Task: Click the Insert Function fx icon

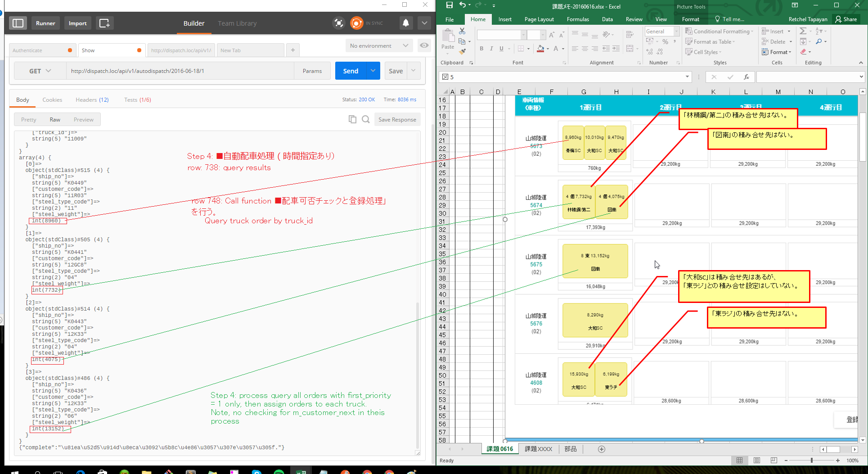Action: click(746, 77)
